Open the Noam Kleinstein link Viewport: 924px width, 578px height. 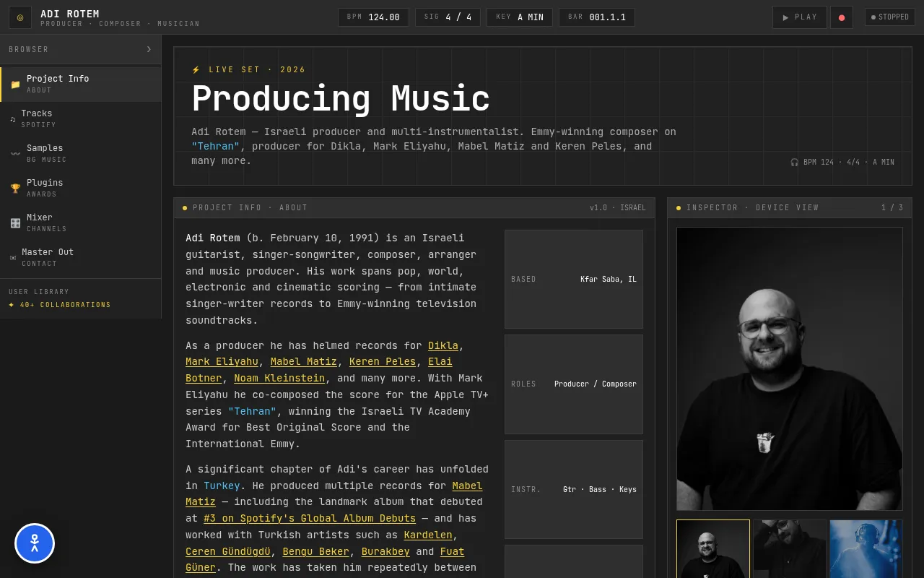[x=279, y=378]
